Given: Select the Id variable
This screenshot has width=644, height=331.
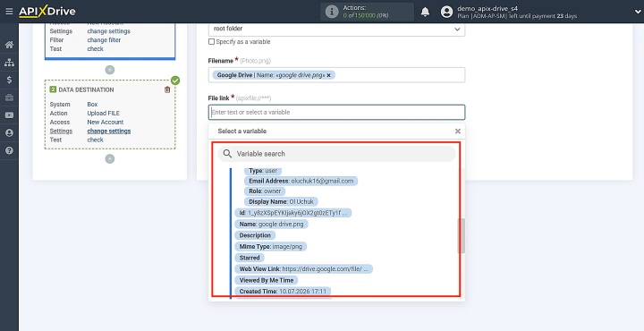Looking at the screenshot, I should click(293, 213).
